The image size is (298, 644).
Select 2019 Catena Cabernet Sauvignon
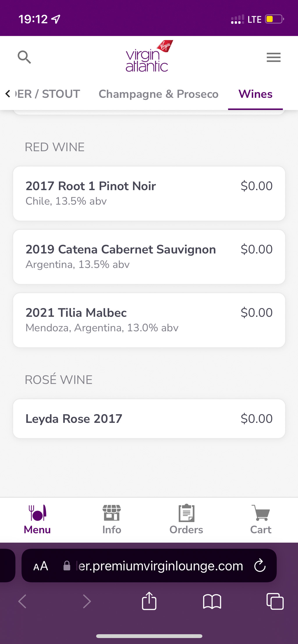click(x=149, y=257)
